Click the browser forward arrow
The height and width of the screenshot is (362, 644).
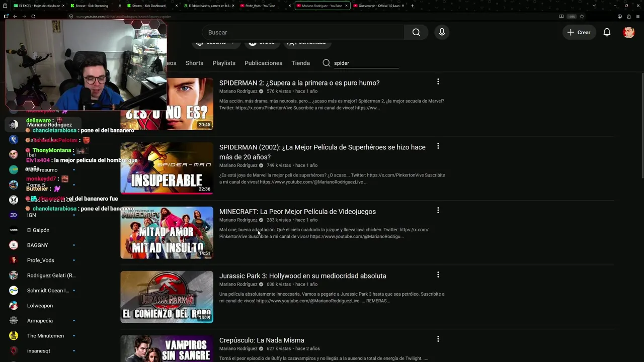point(24,16)
